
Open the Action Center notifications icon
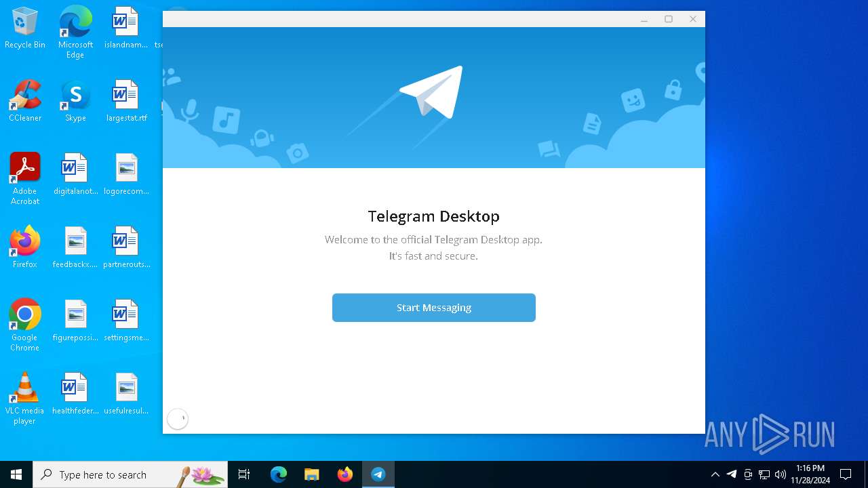click(x=846, y=474)
